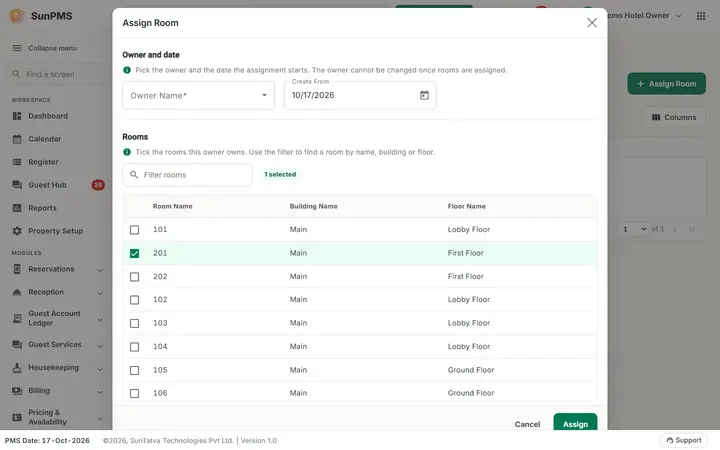Image resolution: width=720 pixels, height=450 pixels.
Task: Tick the checkbox for room 103
Action: [x=135, y=323]
